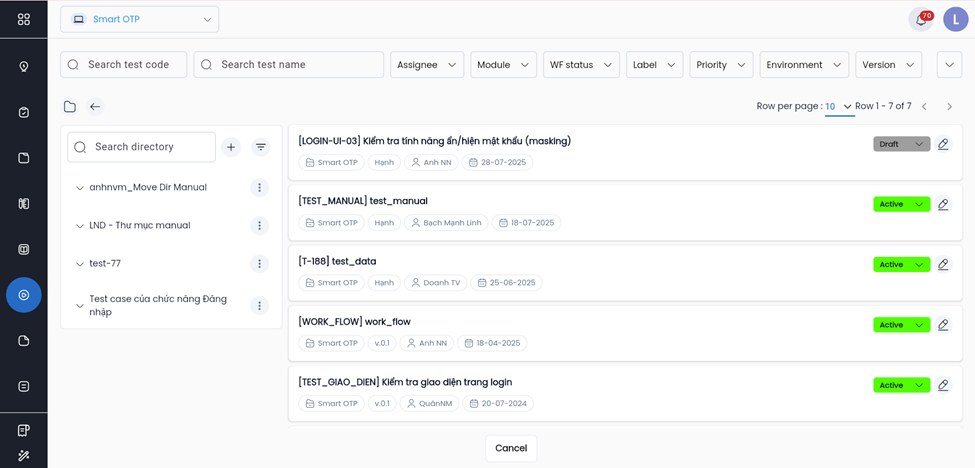Screen dimensions: 975x468
Task: Click edit pencil for test_manual row
Action: pos(943,205)
